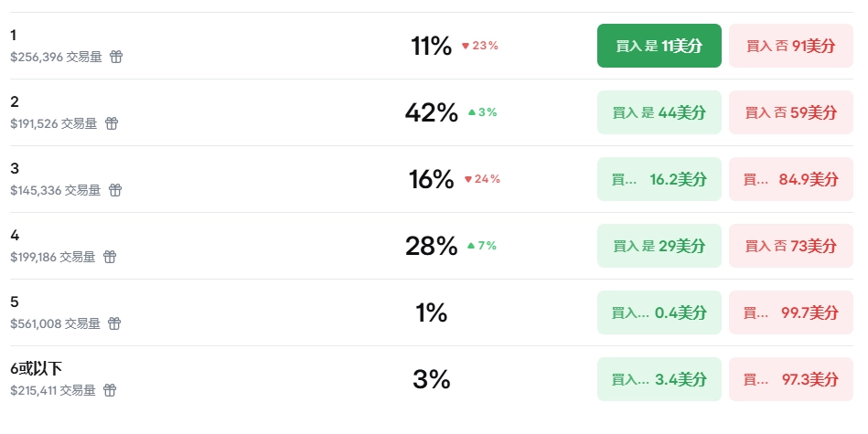Click the gift icon beside $199,186 volume
Image resolution: width=868 pixels, height=434 pixels.
point(110,257)
